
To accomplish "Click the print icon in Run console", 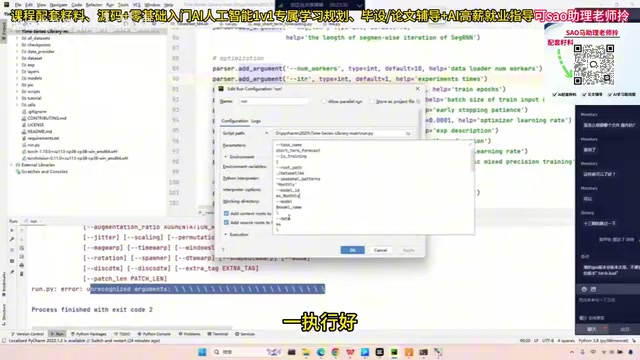I will tap(22, 265).
